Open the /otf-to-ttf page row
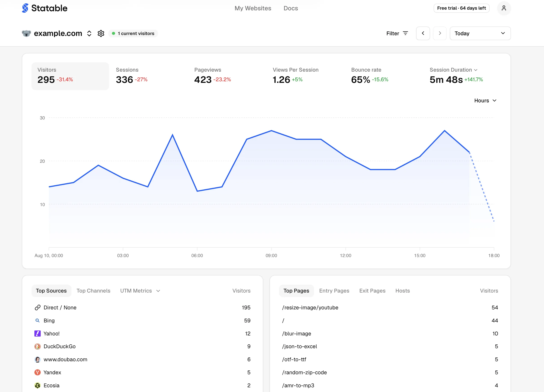The width and height of the screenshot is (544, 392). (390, 359)
